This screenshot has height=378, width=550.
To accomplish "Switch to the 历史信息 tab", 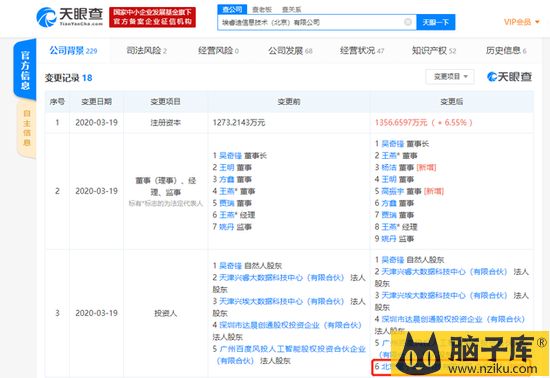I will coord(506,51).
